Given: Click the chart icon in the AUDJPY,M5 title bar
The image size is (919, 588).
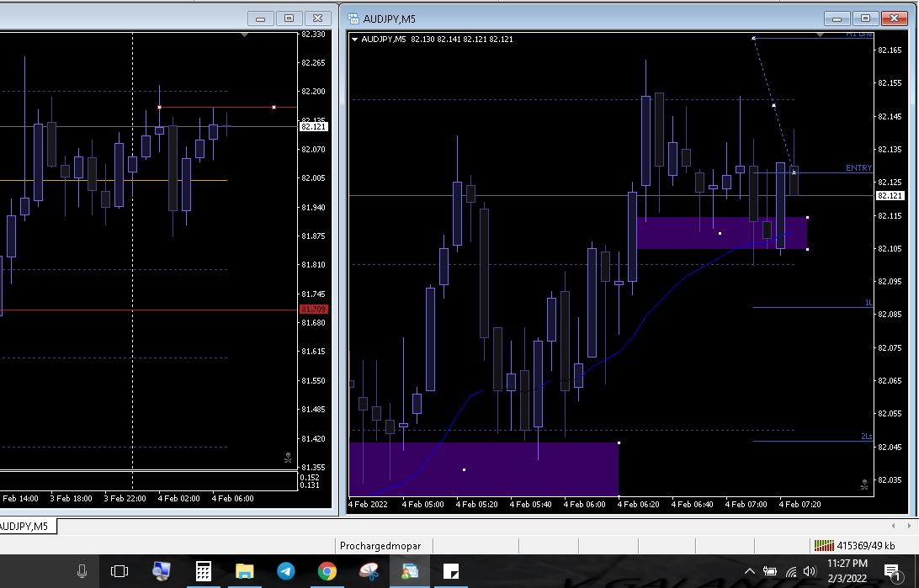Looking at the screenshot, I should 353,19.
